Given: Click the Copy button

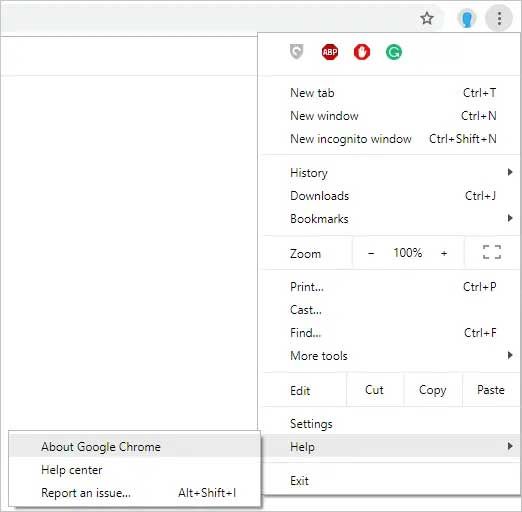Looking at the screenshot, I should click(x=433, y=390).
